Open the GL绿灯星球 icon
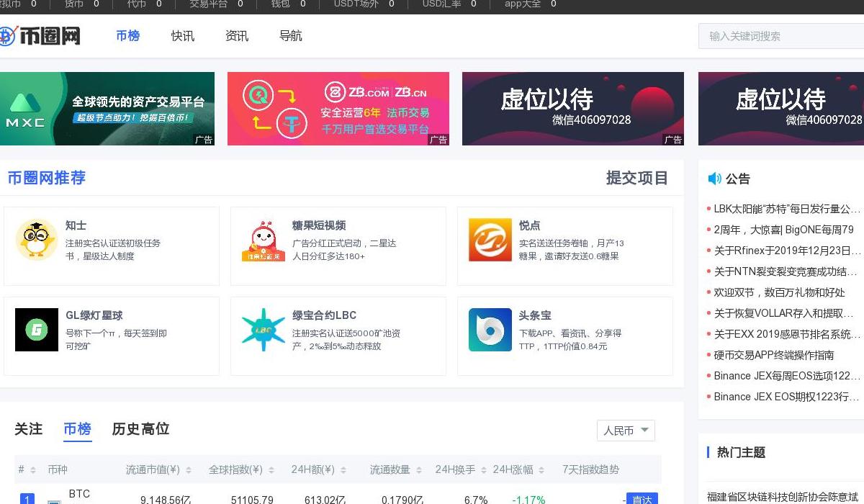The width and height of the screenshot is (864, 504). pyautogui.click(x=37, y=330)
